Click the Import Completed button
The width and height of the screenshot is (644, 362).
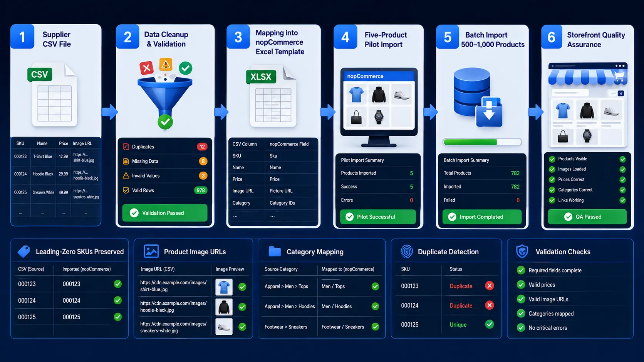click(482, 217)
